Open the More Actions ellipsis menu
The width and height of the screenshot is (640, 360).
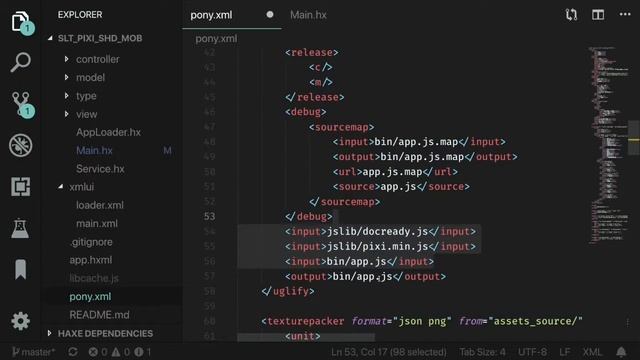[x=625, y=14]
